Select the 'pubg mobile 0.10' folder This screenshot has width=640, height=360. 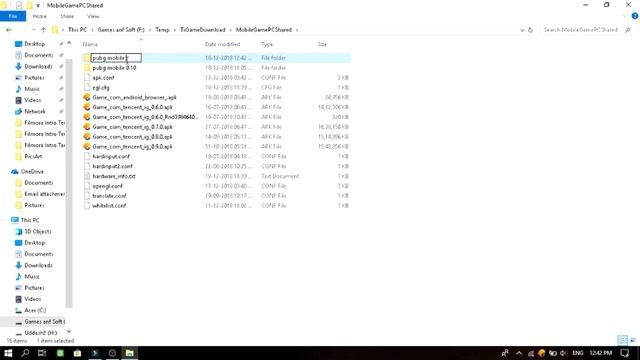[x=114, y=68]
